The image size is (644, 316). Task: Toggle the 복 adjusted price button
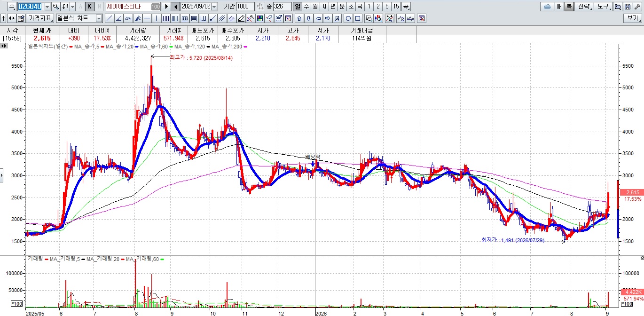(569, 7)
